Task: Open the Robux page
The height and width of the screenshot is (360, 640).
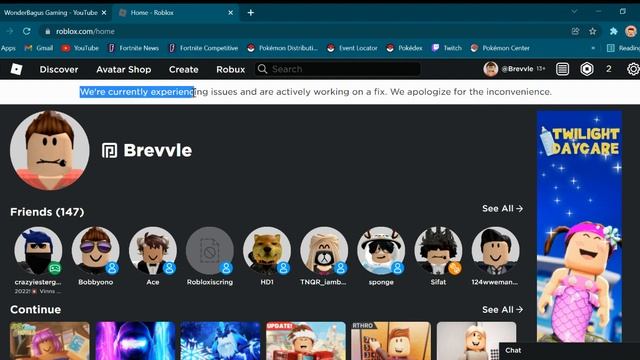Action: (x=231, y=69)
